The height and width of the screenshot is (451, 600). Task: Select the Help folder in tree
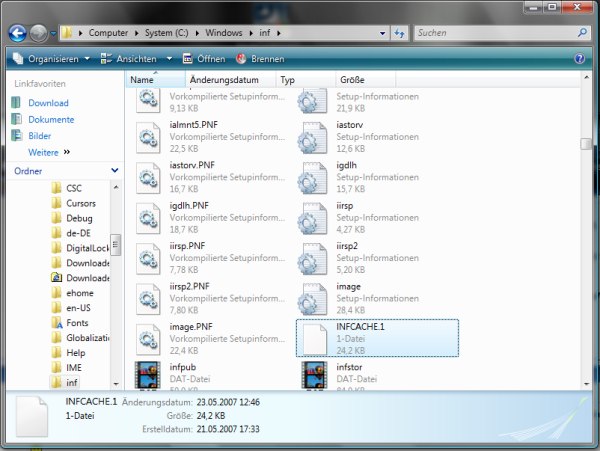coord(75,353)
